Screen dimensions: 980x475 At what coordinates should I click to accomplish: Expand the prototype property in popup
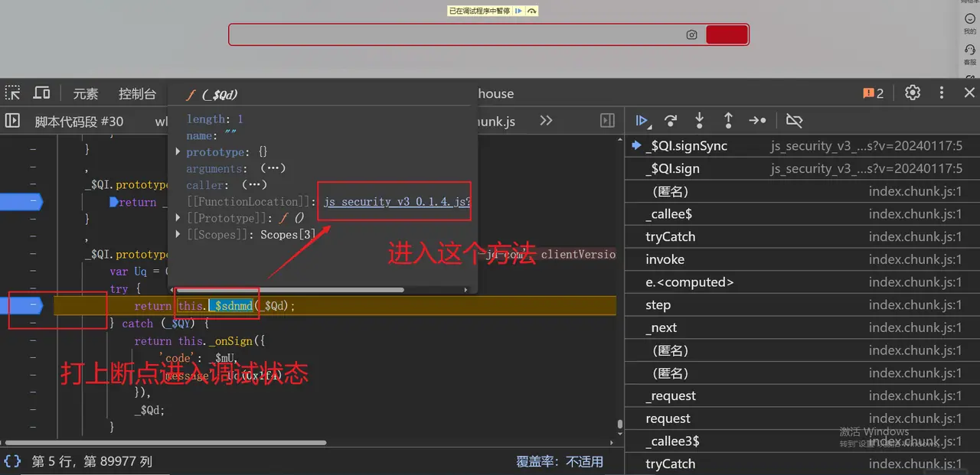click(x=178, y=152)
